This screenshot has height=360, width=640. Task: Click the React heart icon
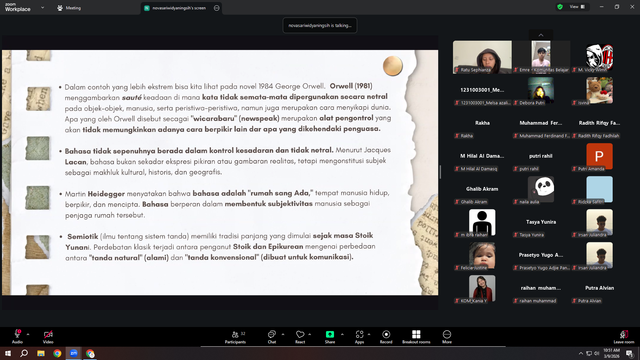300,334
